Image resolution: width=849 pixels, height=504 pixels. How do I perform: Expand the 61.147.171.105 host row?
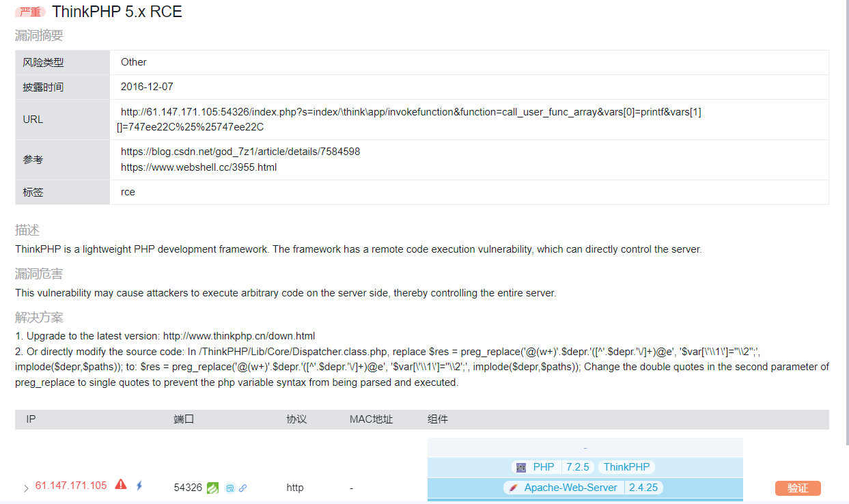[26, 488]
